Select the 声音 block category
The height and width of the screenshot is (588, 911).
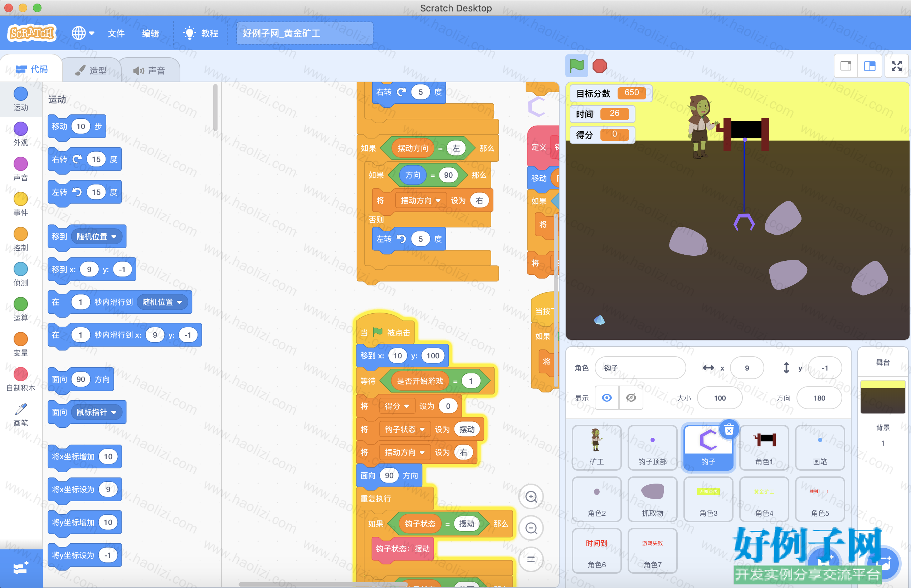(21, 169)
